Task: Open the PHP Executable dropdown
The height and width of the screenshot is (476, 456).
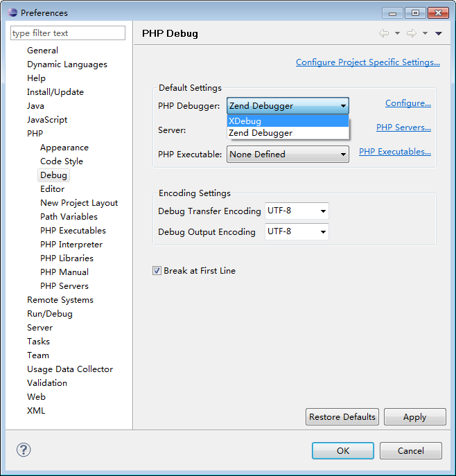Action: pos(288,155)
